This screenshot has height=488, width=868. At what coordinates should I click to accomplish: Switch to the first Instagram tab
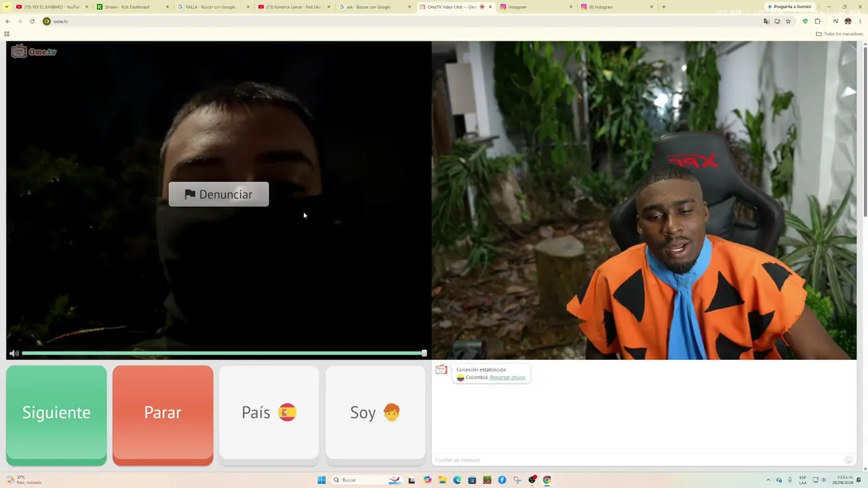536,7
